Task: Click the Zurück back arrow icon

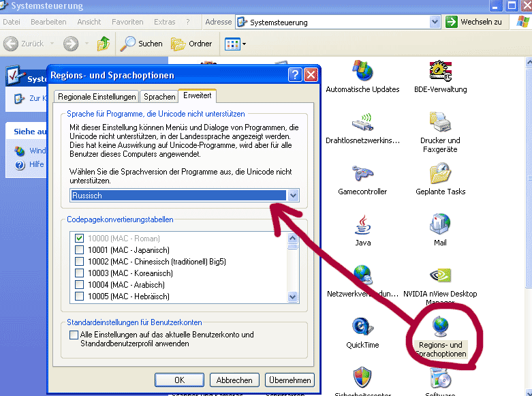Action: pyautogui.click(x=11, y=44)
